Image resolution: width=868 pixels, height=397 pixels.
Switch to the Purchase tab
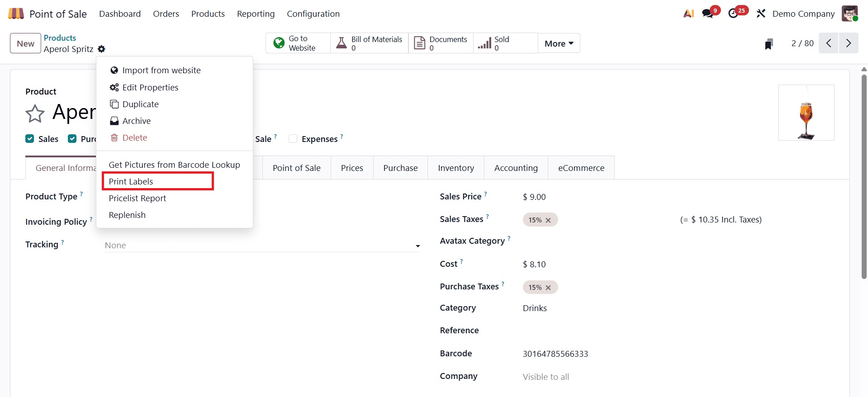click(400, 168)
